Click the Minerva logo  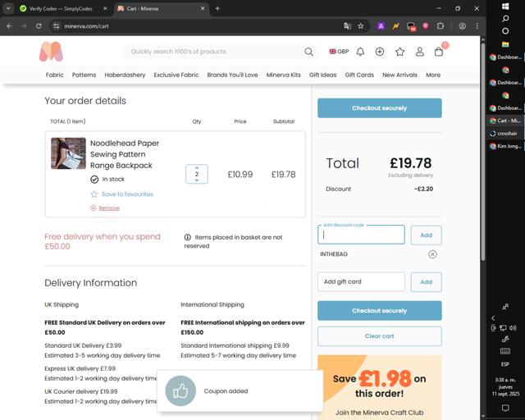(51, 52)
